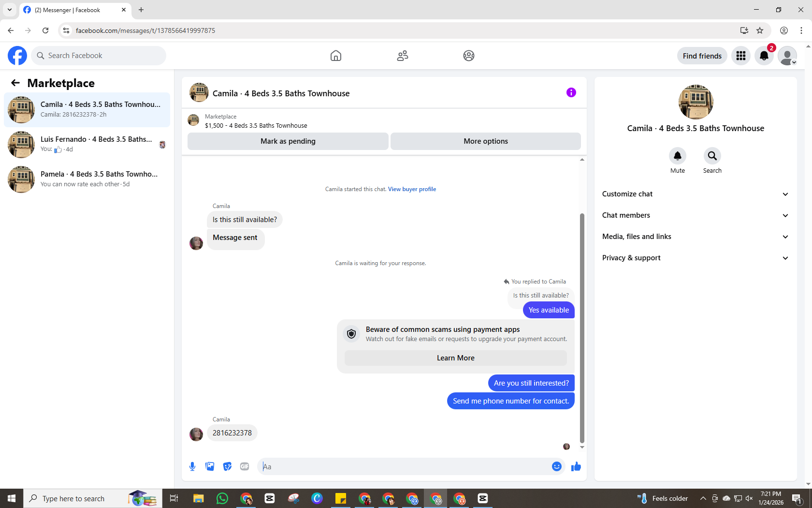Click Mark as pending button
Viewport: 812px width, 508px height.
coord(288,141)
